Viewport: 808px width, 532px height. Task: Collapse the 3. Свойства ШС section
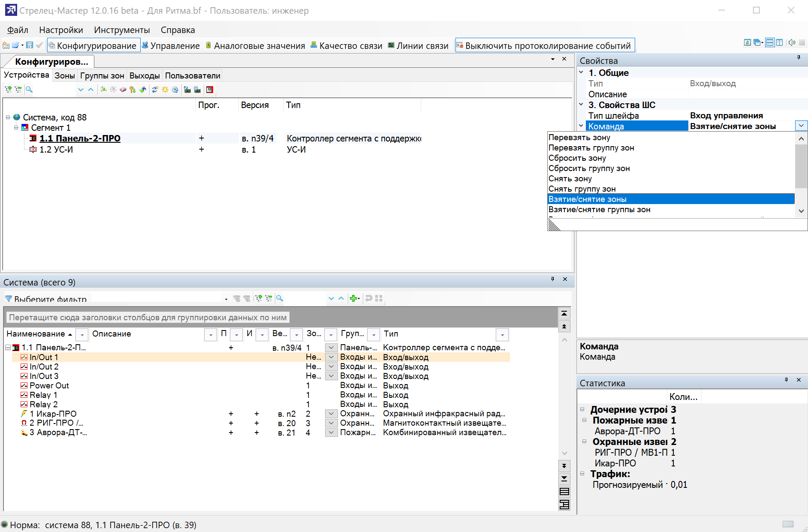[x=581, y=104]
